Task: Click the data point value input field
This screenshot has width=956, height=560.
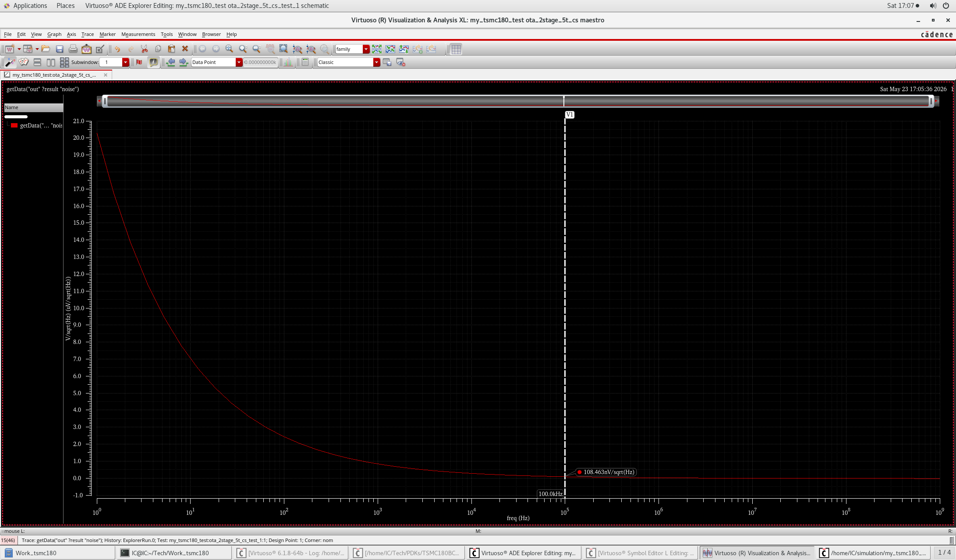Action: [261, 62]
